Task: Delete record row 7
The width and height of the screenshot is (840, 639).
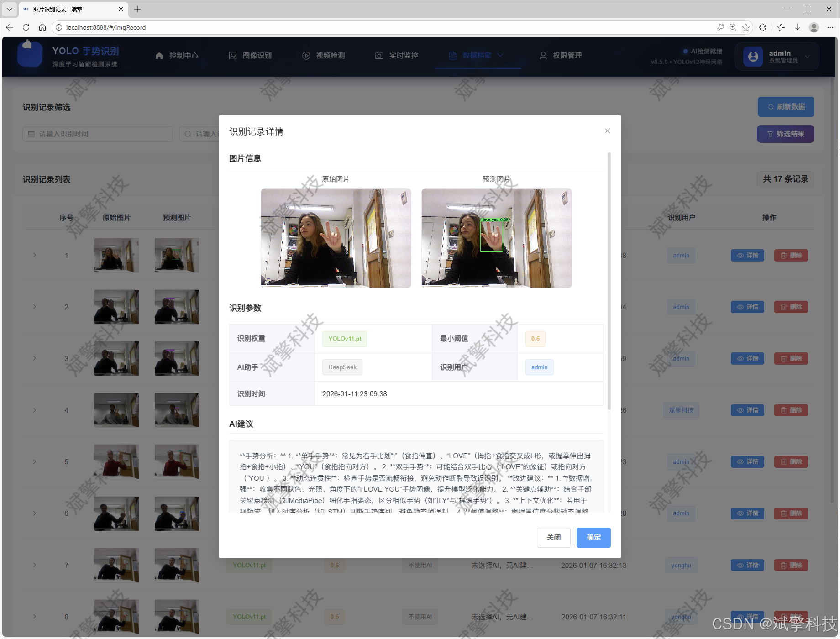Action: click(x=791, y=565)
